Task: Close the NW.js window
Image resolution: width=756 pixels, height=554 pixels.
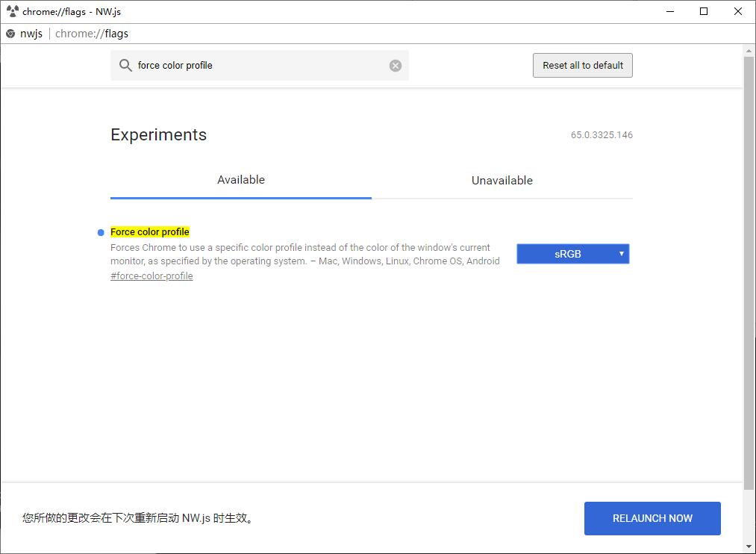Action: 737,11
